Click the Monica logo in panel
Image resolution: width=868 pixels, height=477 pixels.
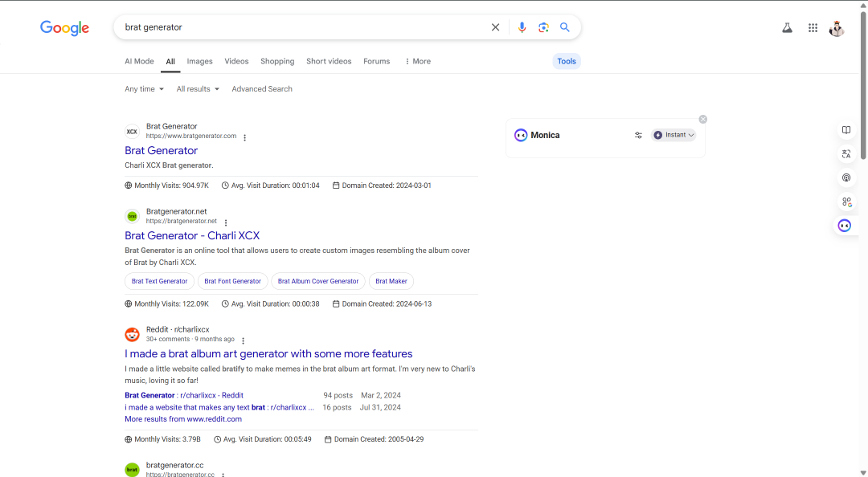tap(521, 135)
